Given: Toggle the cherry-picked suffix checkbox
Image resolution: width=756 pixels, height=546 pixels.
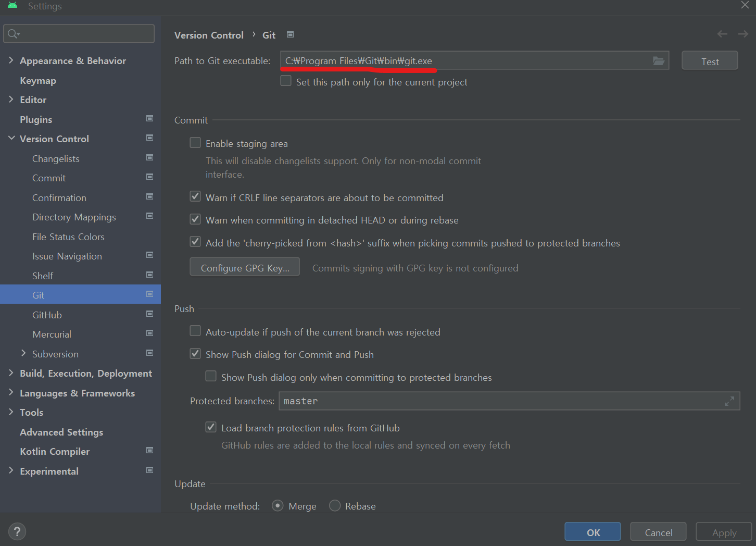Looking at the screenshot, I should [x=195, y=242].
